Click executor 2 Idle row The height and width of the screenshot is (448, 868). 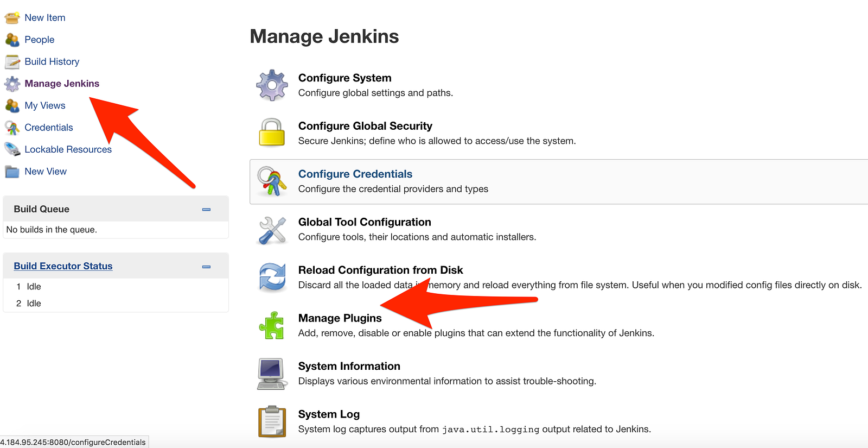(x=116, y=304)
